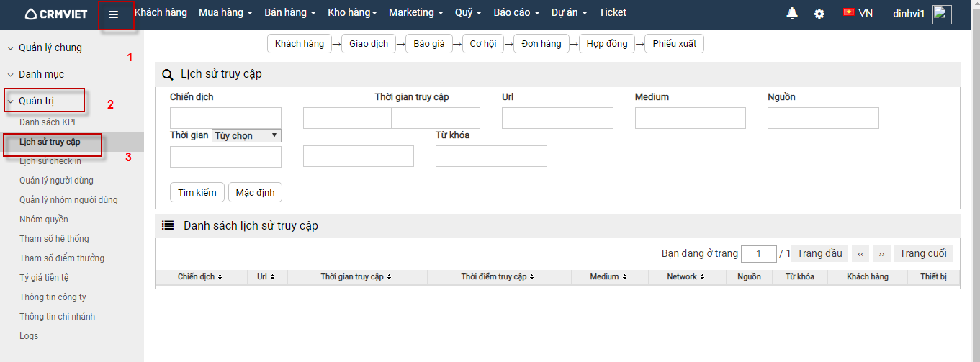Open the notifications bell icon
Image resolution: width=980 pixels, height=362 pixels.
tap(792, 13)
